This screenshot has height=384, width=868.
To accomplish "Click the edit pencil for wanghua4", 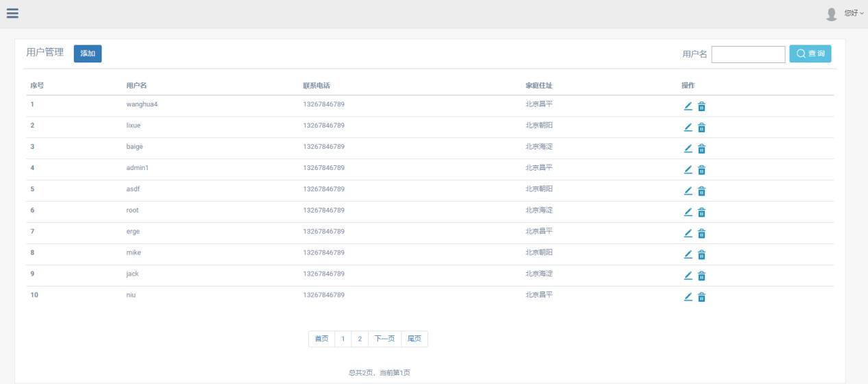I will (689, 106).
